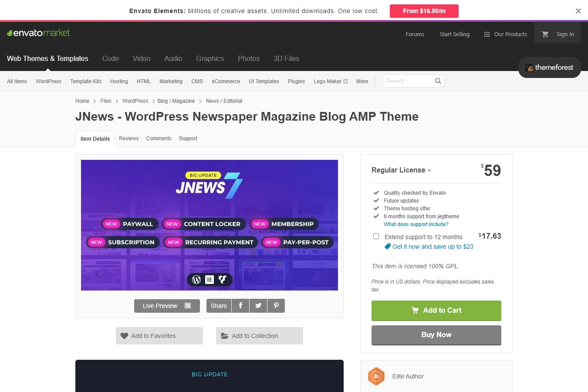Viewport: 588px width, 392px height.
Task: Click Add to Cart
Action: (436, 311)
